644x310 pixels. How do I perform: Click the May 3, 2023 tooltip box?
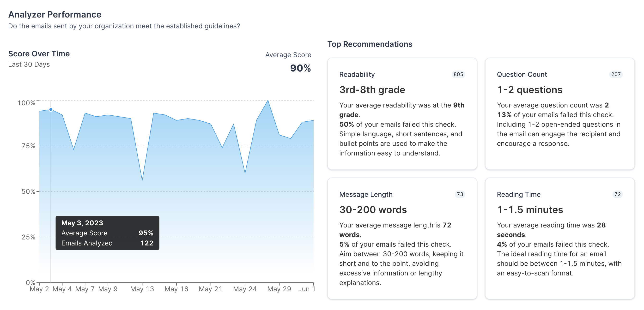point(107,233)
